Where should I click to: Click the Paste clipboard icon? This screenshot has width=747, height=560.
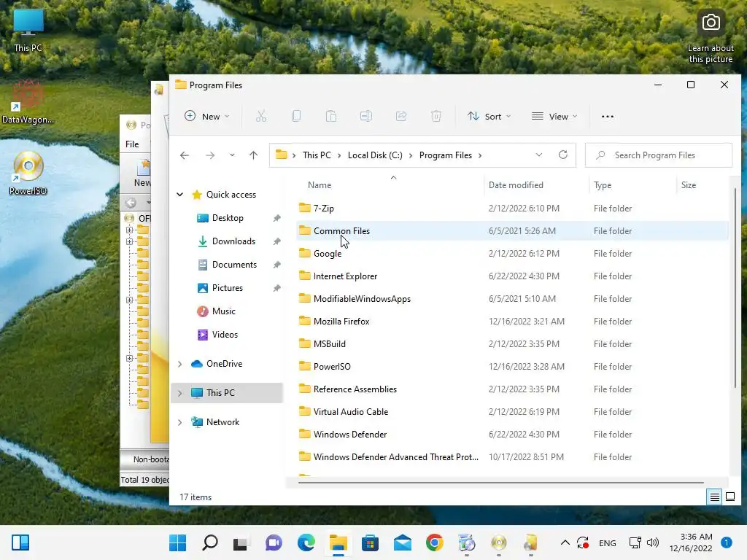(x=331, y=116)
